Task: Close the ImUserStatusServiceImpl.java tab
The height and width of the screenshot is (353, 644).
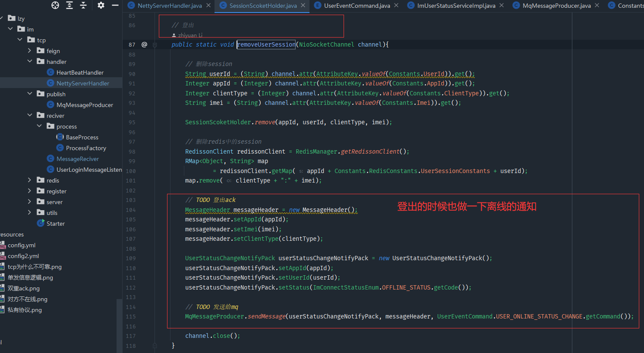Action: 502,5
